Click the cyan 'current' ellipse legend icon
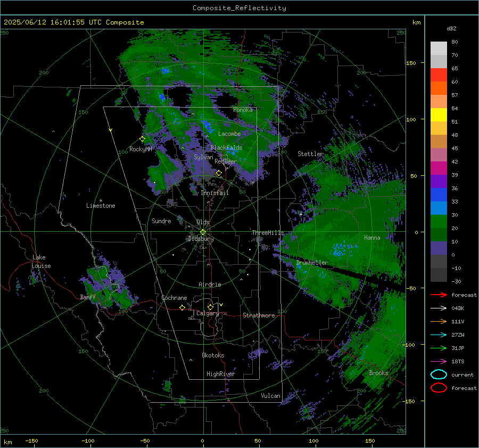Screen dimensions: 479x448 439,374
